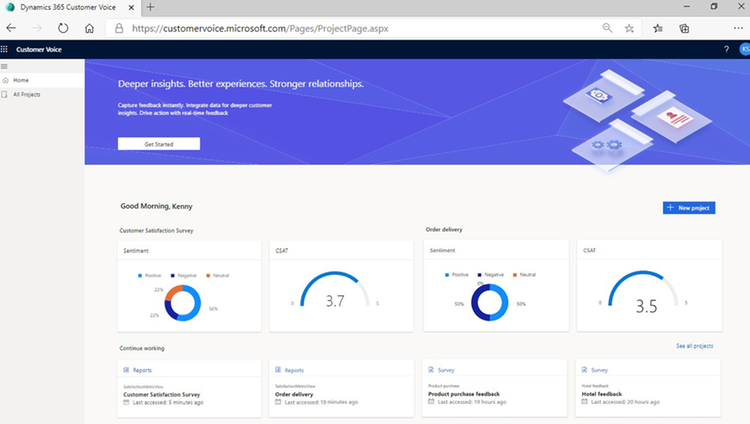Click the 3.5 CSAT gauge
The image size is (750, 424).
(643, 292)
